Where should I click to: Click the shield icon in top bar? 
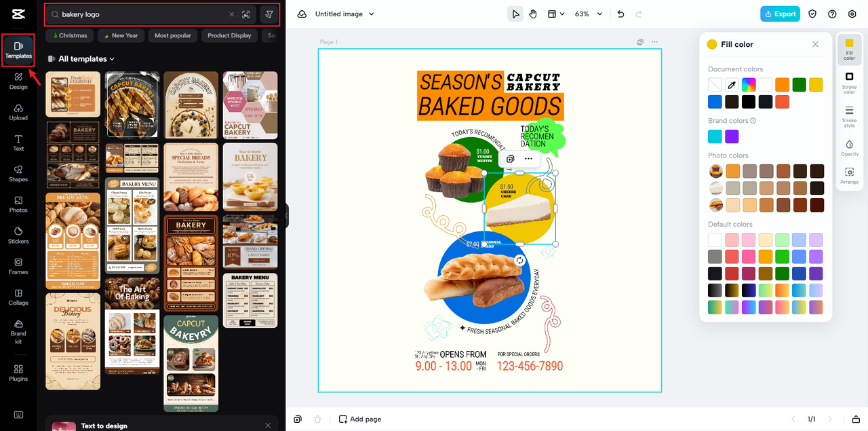[x=812, y=14]
